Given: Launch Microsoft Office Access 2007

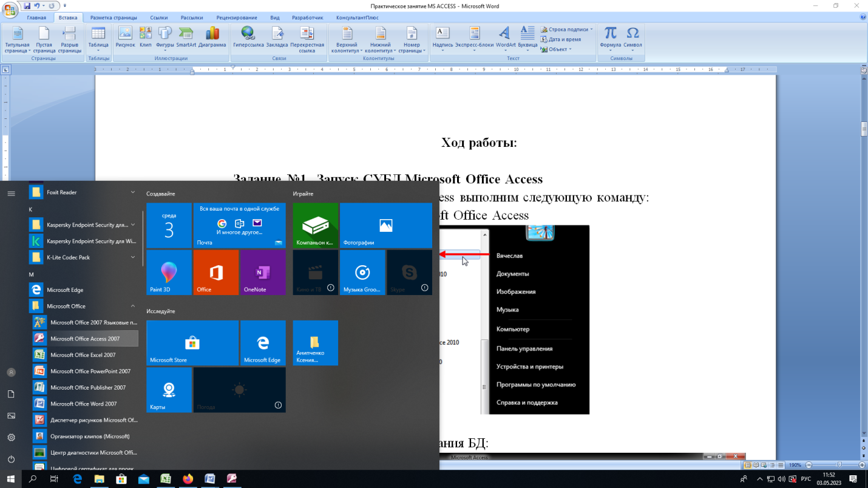Looking at the screenshot, I should tap(84, 339).
